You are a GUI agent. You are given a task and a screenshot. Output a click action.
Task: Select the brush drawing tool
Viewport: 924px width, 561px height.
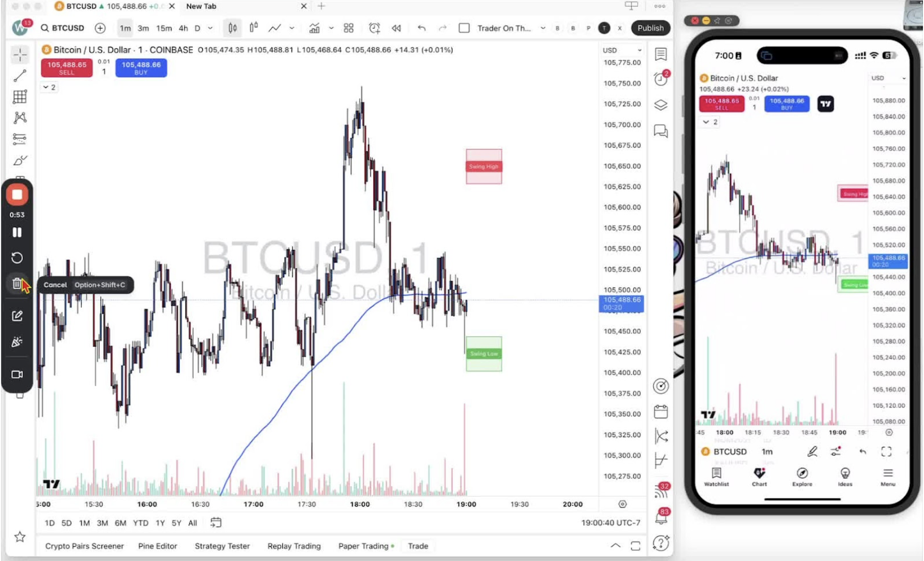[20, 160]
